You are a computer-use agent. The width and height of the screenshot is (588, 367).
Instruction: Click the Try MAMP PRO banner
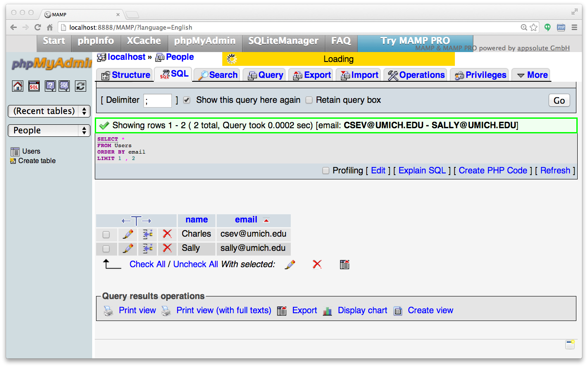pyautogui.click(x=415, y=41)
